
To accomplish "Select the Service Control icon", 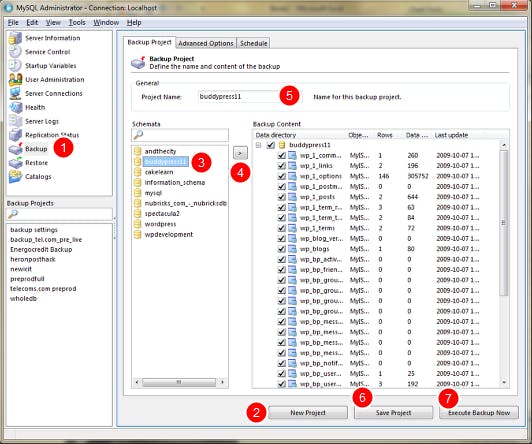I will click(15, 52).
